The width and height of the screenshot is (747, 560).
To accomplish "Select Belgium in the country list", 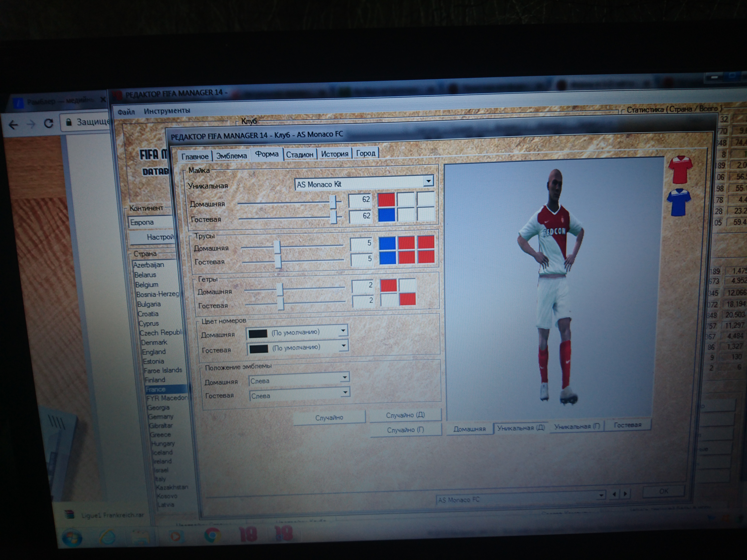I will click(147, 285).
